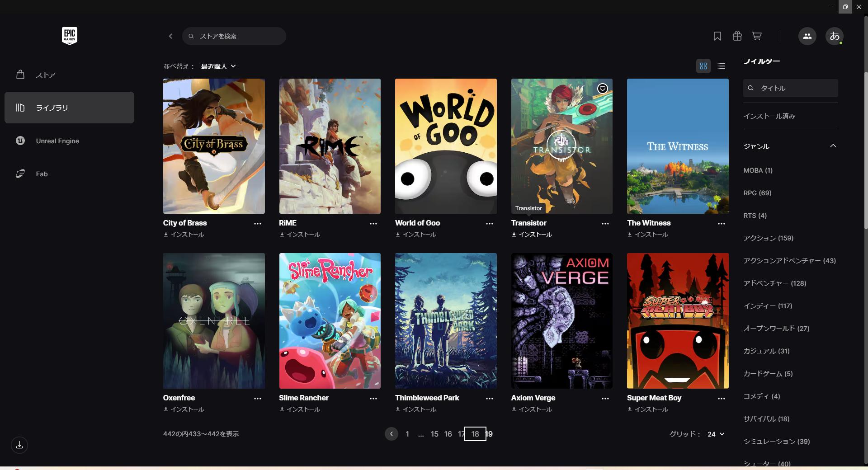Open the wishlist bookmark icon
The image size is (868, 470).
[x=717, y=36]
